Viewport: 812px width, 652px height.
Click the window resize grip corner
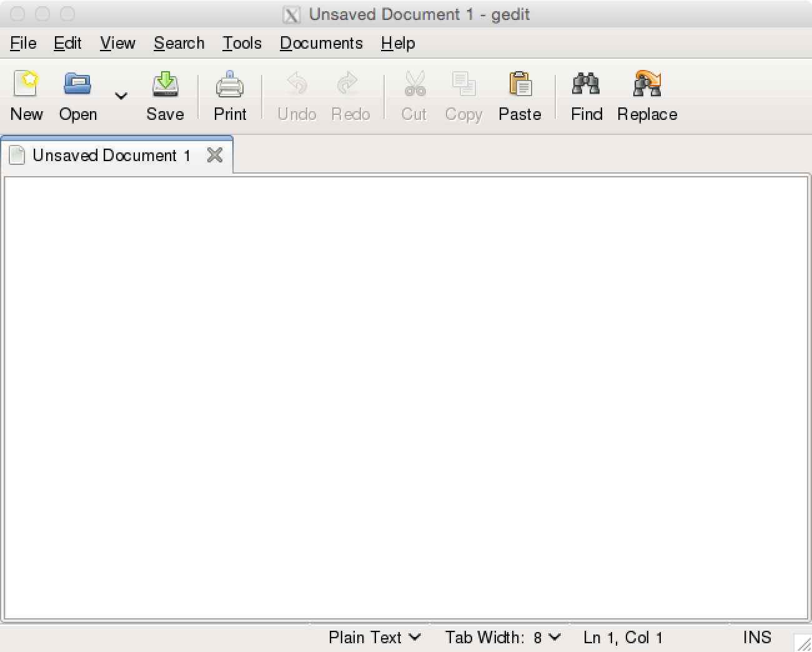point(802,643)
